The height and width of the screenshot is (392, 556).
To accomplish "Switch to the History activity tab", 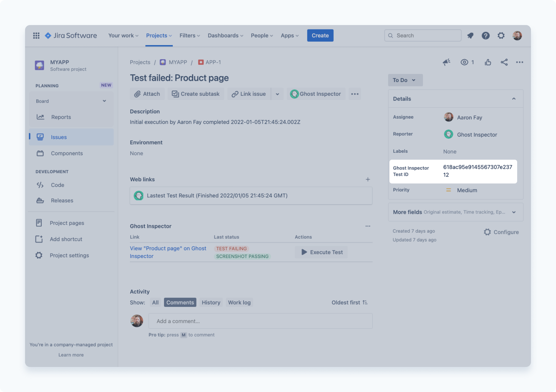I will pos(211,302).
